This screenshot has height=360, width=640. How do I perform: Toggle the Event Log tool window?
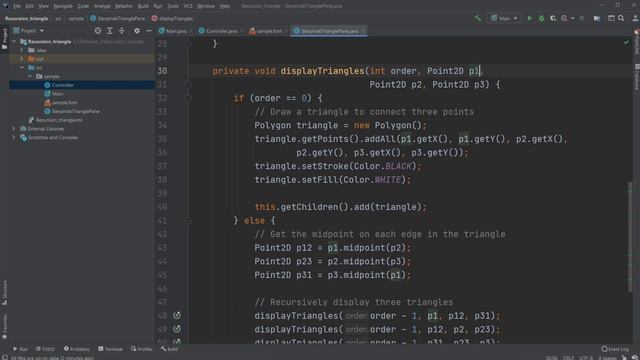615,349
